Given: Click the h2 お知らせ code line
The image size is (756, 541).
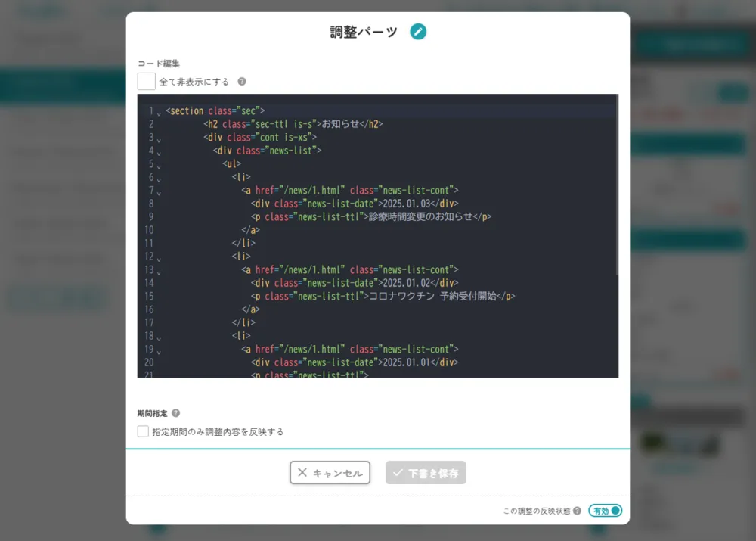Looking at the screenshot, I should point(293,124).
